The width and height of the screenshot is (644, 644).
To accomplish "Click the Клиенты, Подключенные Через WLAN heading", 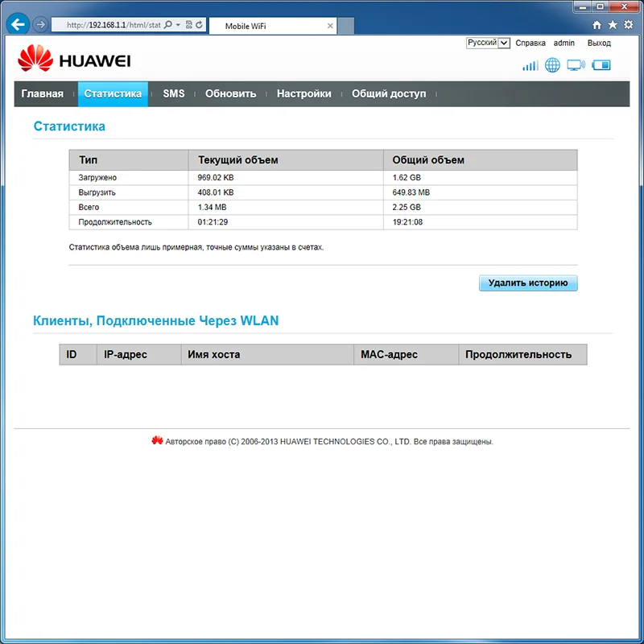I will [155, 320].
